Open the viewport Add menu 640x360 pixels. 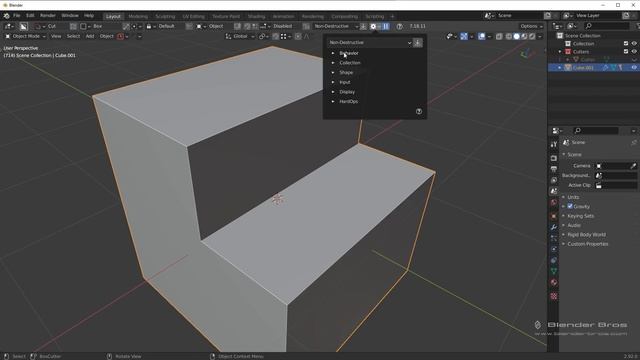tap(90, 36)
